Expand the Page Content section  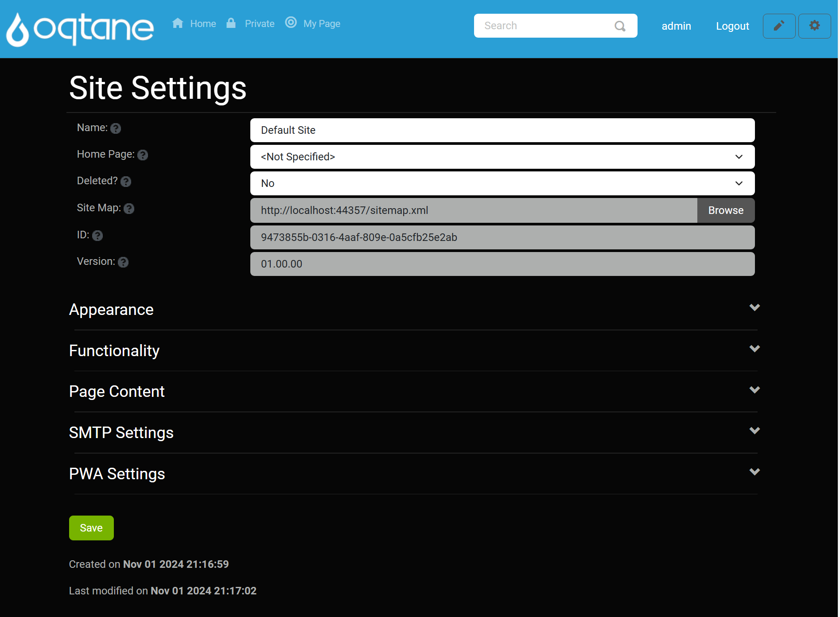click(754, 390)
